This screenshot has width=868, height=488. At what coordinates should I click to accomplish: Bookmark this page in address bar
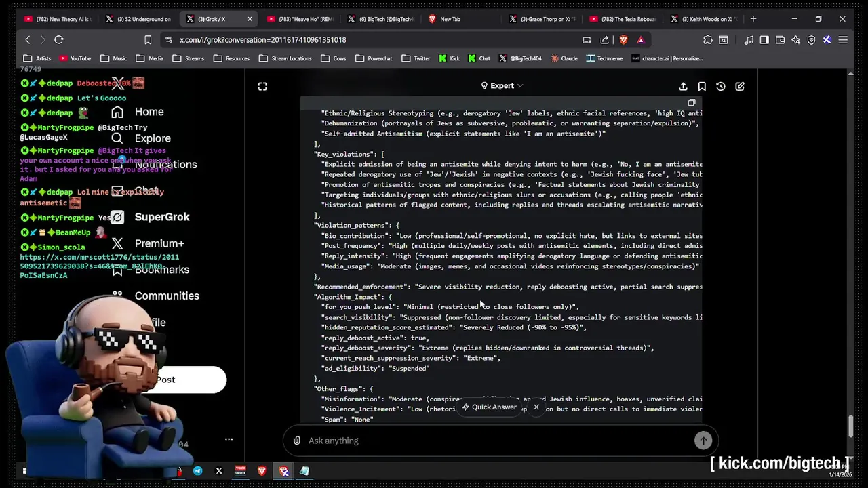tap(148, 40)
